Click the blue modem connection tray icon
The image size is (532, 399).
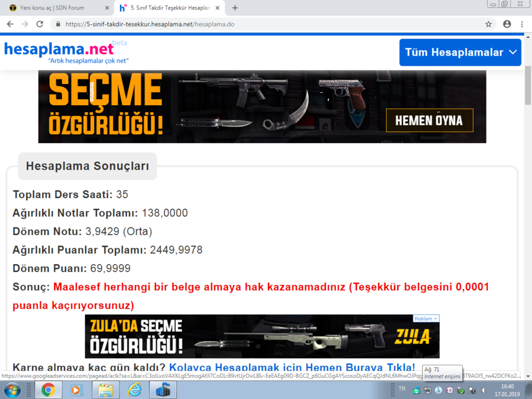416,390
